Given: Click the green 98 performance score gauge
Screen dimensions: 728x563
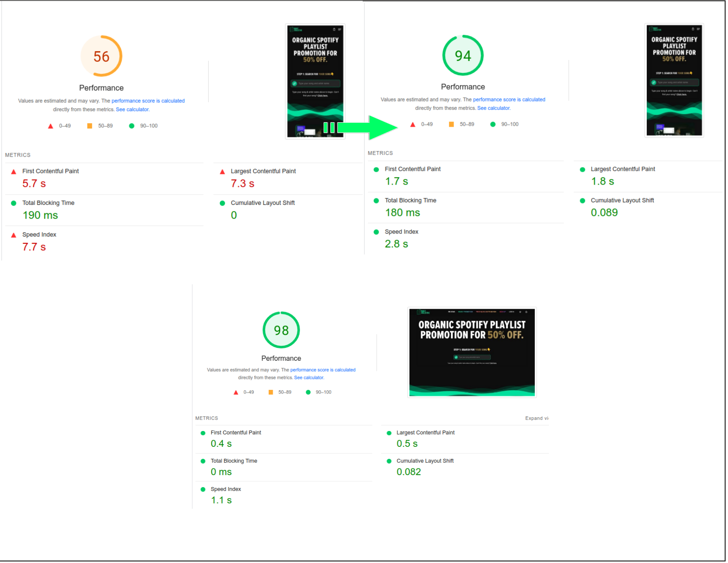Looking at the screenshot, I should 281,330.
